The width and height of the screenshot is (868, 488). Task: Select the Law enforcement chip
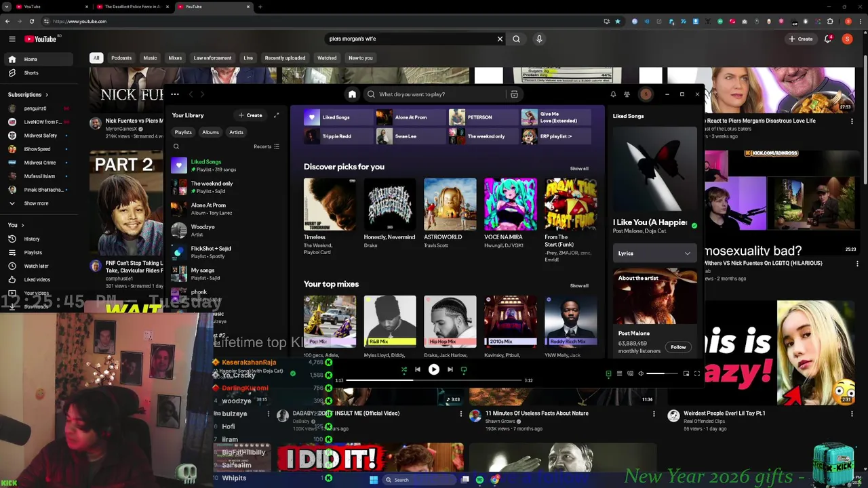(x=212, y=58)
